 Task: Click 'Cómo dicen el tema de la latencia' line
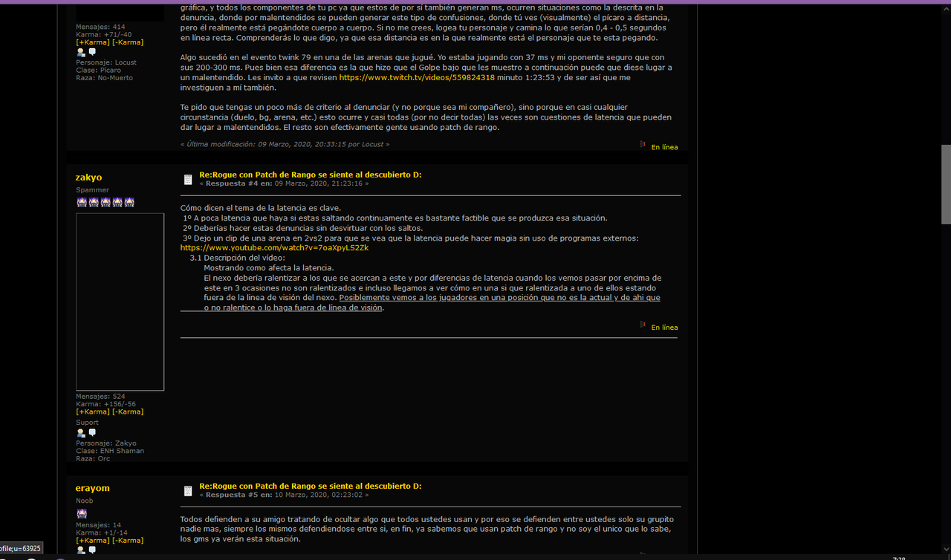point(261,208)
